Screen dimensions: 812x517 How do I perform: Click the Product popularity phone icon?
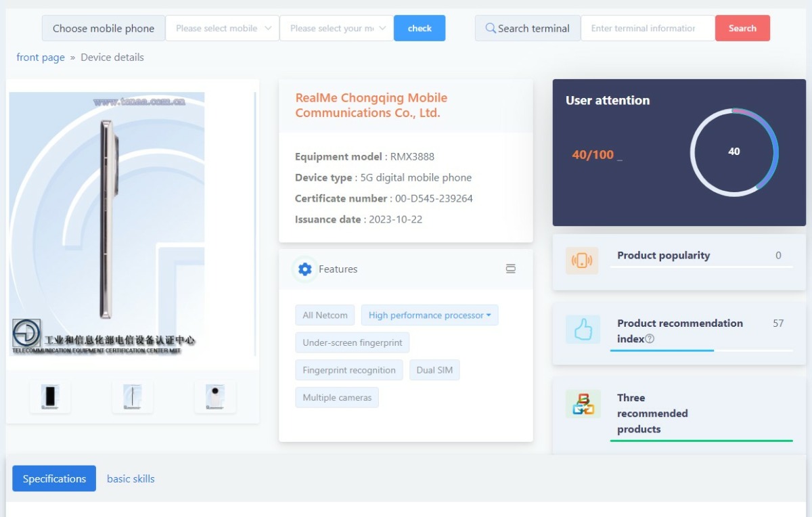[x=582, y=261]
